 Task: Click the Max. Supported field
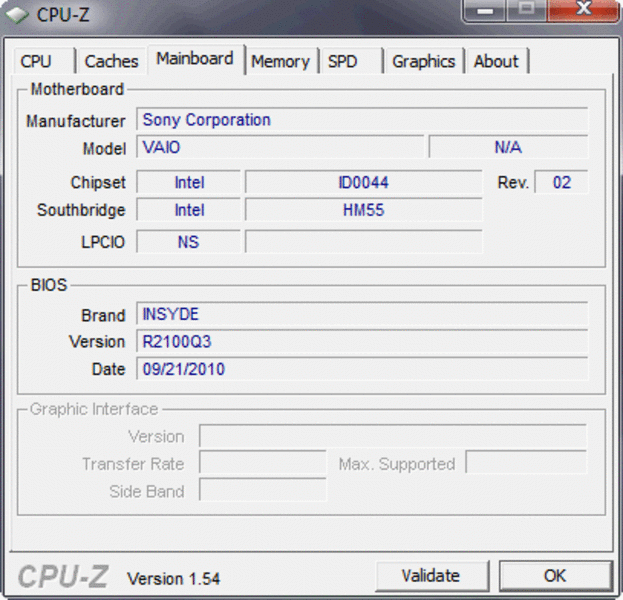click(526, 463)
